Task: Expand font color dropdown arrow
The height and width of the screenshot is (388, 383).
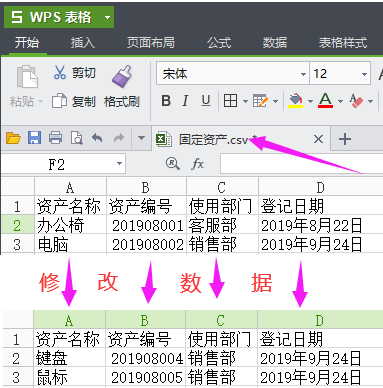Action: 340,101
